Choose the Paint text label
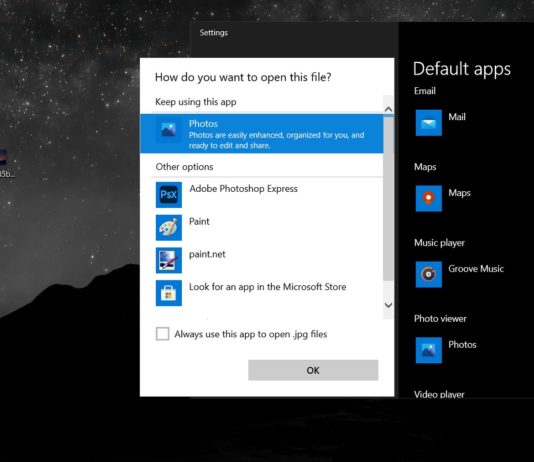This screenshot has width=534, height=462. point(199,221)
